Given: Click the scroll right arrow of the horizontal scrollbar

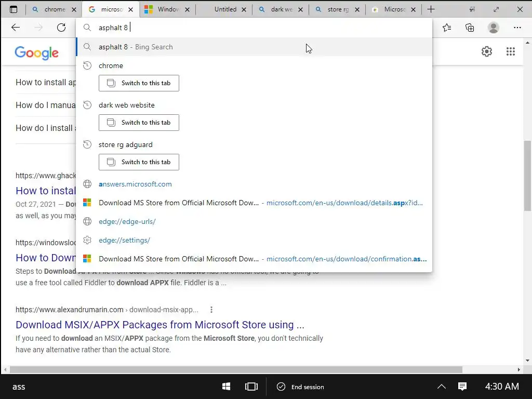Looking at the screenshot, I should click(519, 369).
